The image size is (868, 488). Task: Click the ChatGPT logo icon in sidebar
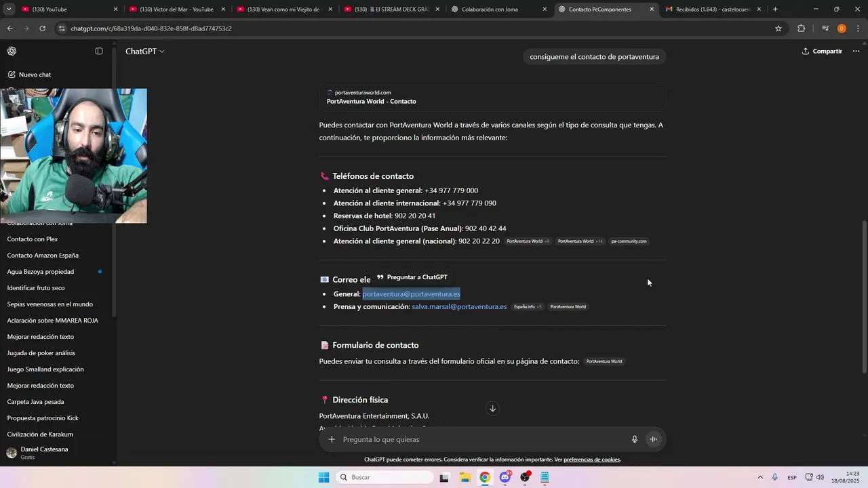[12, 52]
